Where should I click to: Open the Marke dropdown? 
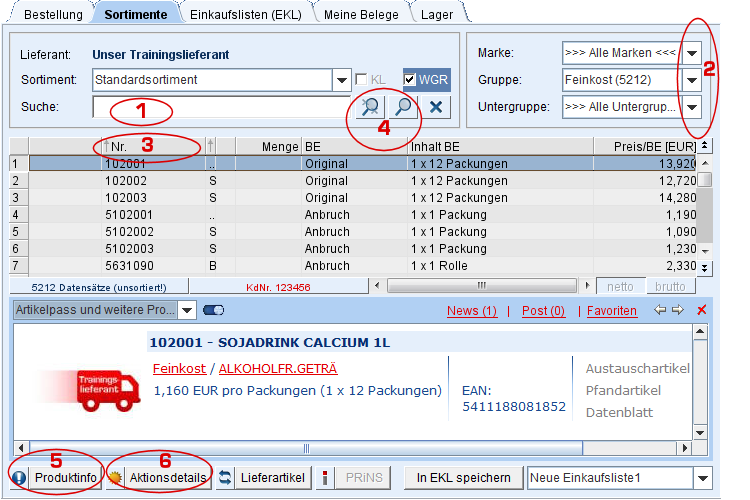692,52
